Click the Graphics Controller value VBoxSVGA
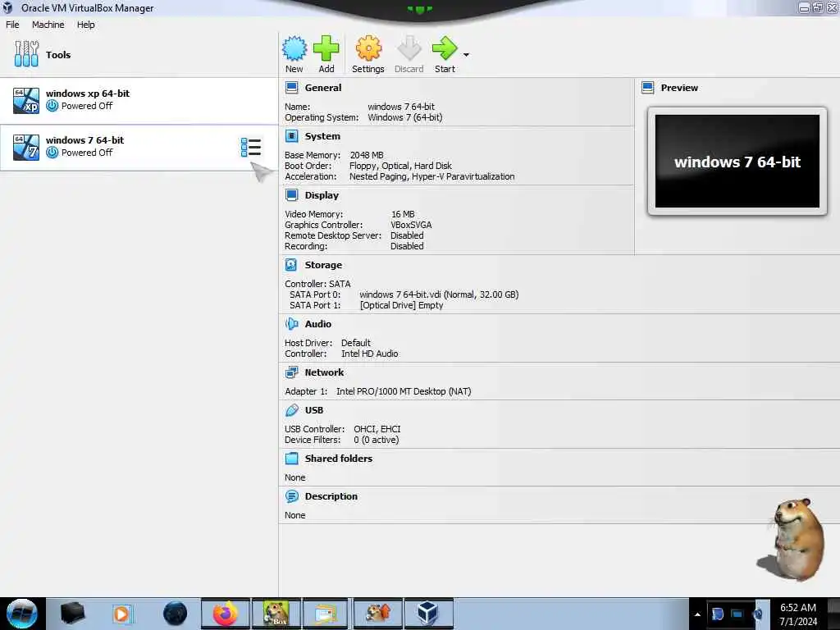Viewport: 840px width, 630px height. click(x=411, y=225)
